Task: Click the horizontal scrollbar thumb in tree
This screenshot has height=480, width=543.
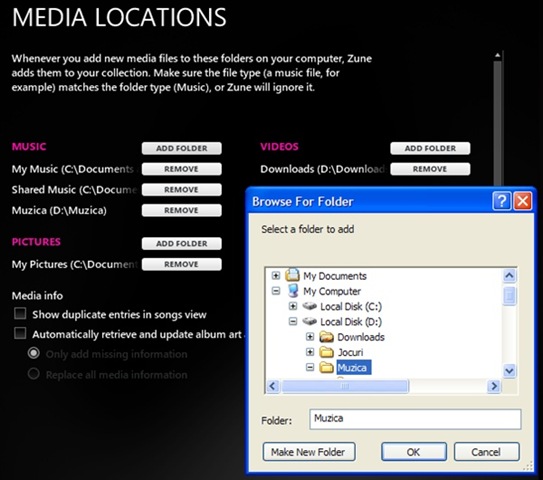Action: pos(345,386)
